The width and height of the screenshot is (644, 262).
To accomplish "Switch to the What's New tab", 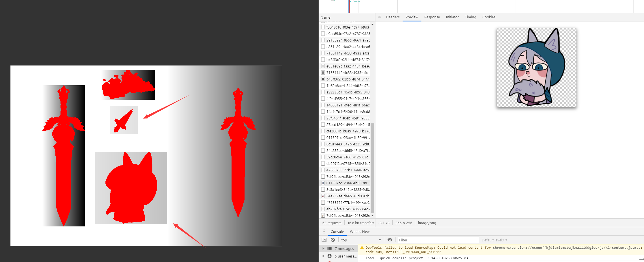I will click(360, 232).
